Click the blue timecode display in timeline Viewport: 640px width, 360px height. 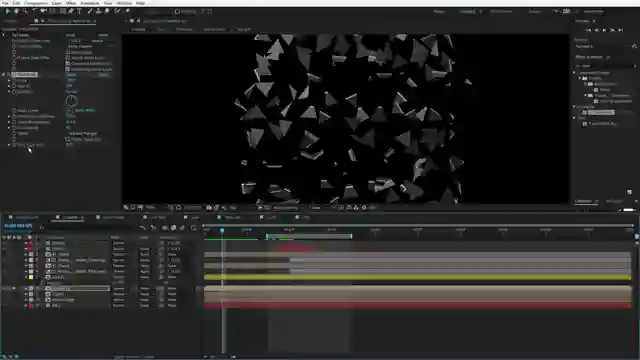point(18,226)
